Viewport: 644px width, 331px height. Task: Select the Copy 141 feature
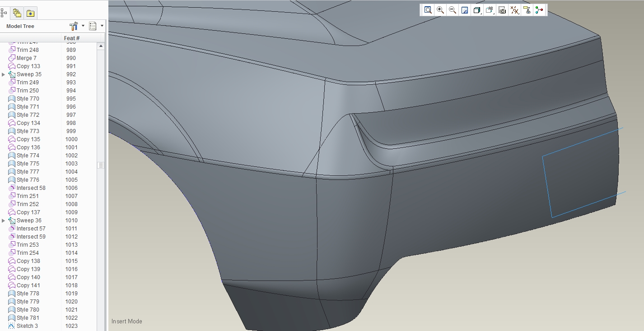pos(24,285)
